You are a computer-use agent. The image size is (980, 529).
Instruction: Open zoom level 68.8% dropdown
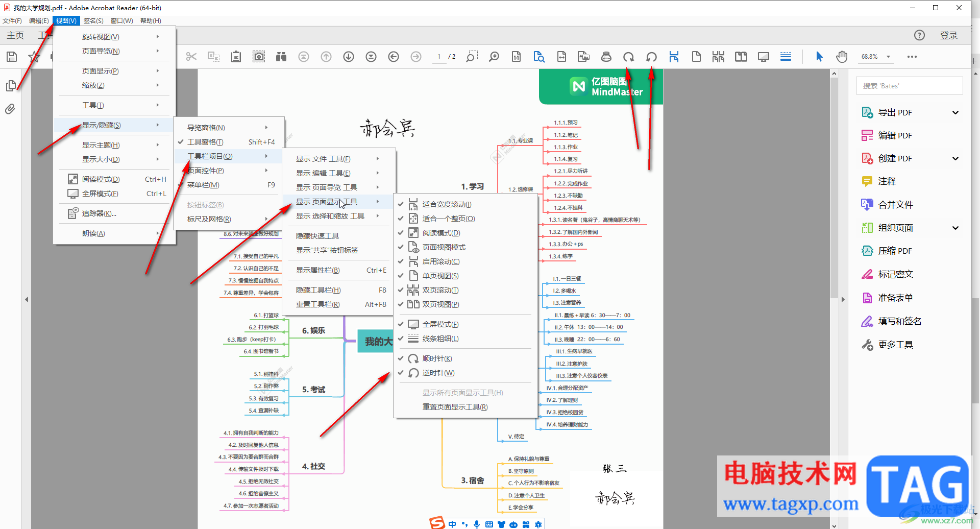[x=889, y=57]
